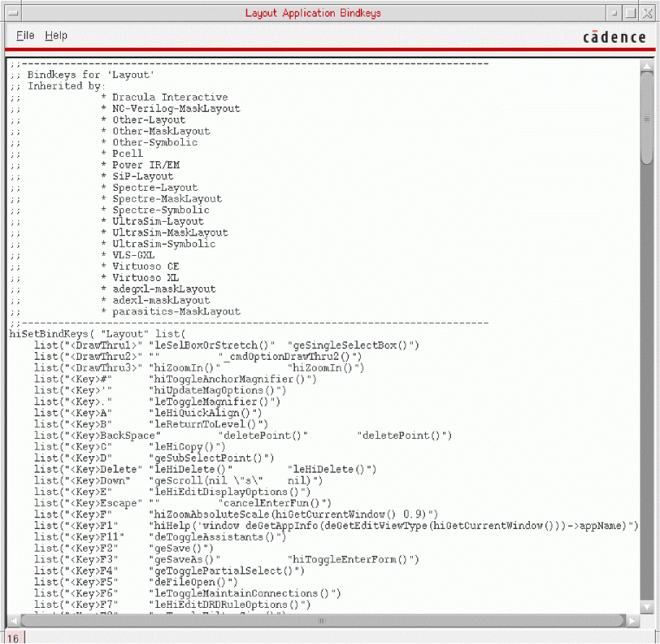Select the 'Dracula Interactive' line

(165, 98)
